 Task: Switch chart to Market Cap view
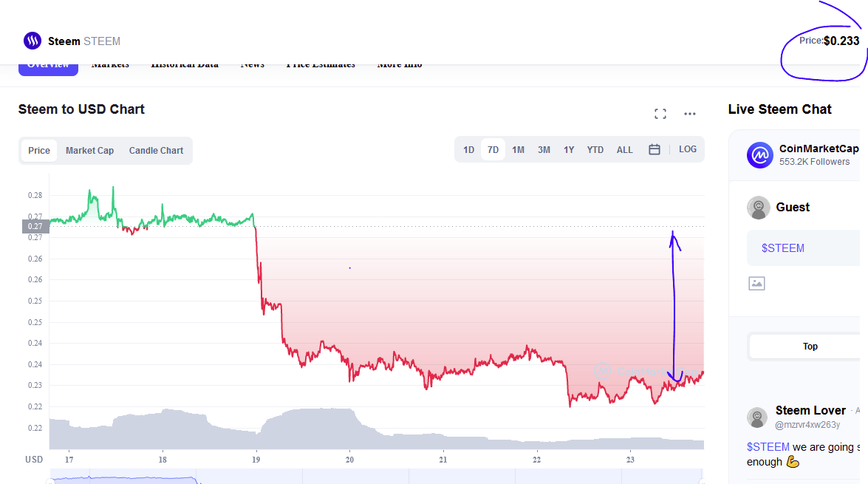[89, 151]
